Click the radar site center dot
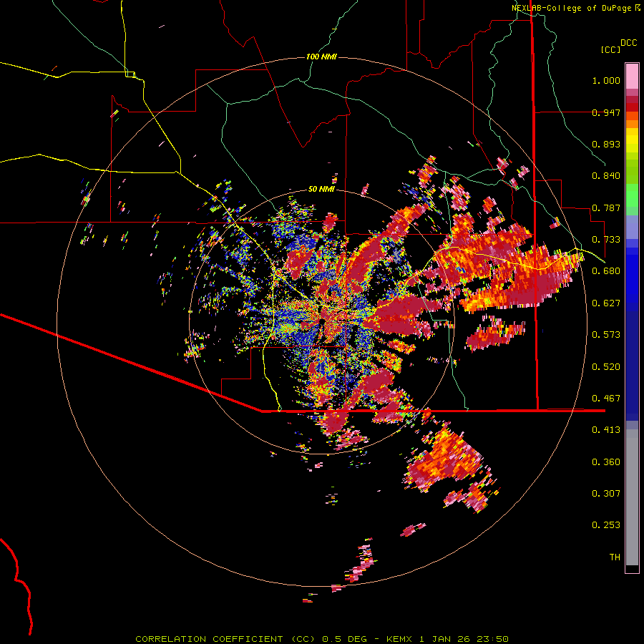The height and width of the screenshot is (644, 644). (323, 321)
